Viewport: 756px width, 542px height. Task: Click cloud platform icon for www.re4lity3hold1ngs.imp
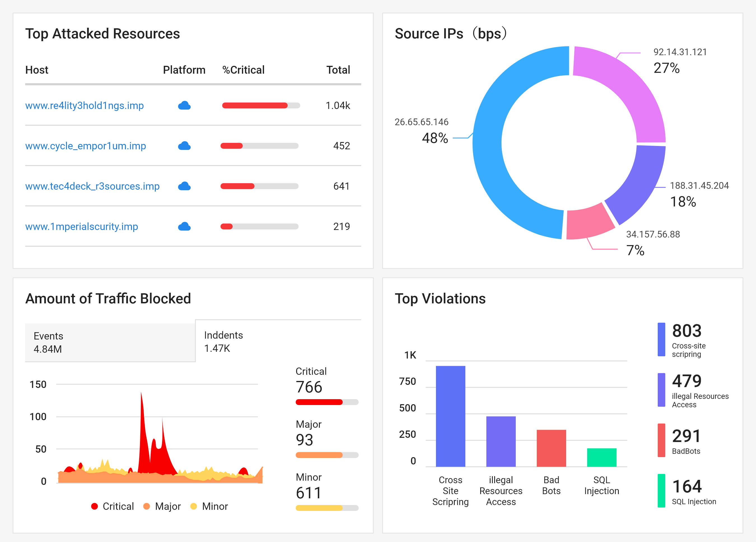pos(184,106)
